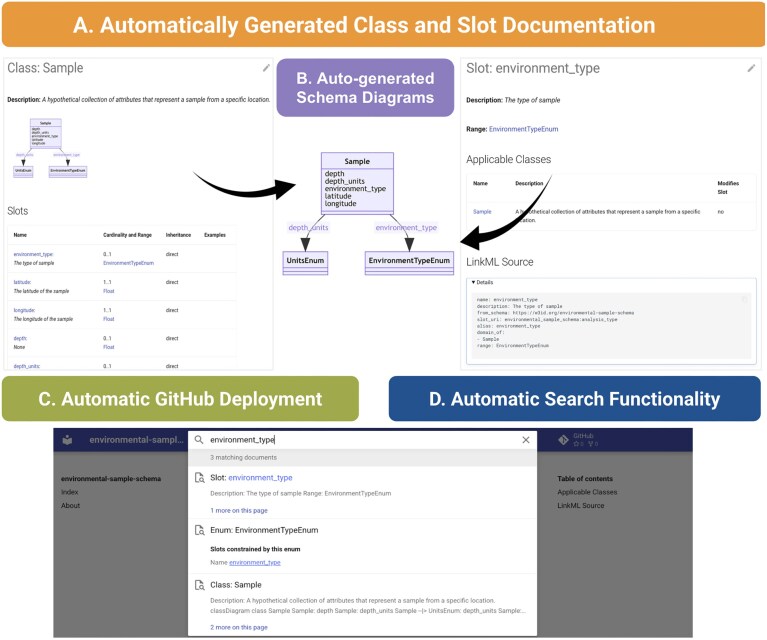Click the environment_type edge label in the diagram
Viewport: 767px width, 640px height.
coord(406,228)
